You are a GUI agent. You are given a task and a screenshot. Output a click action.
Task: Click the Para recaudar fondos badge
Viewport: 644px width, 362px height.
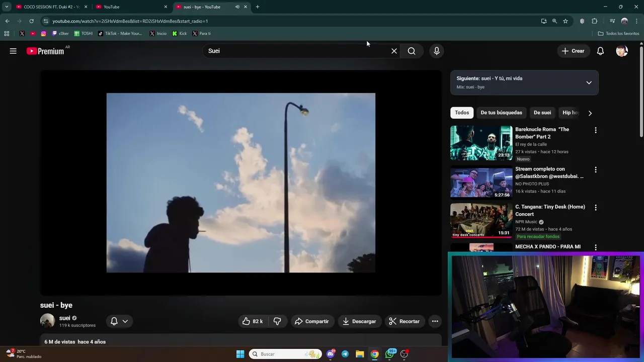[x=538, y=236]
